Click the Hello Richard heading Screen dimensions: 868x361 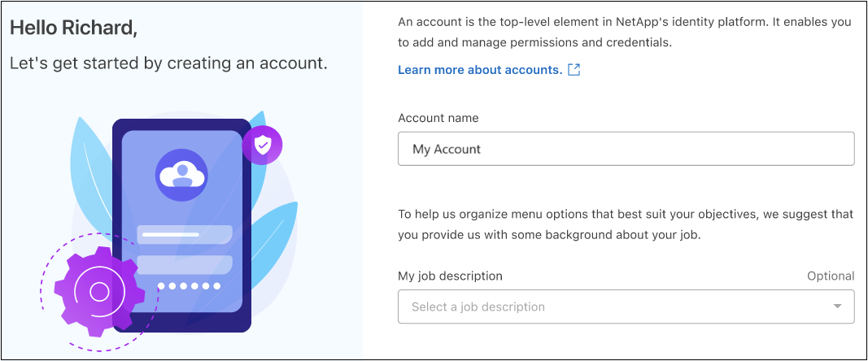pyautogui.click(x=73, y=28)
